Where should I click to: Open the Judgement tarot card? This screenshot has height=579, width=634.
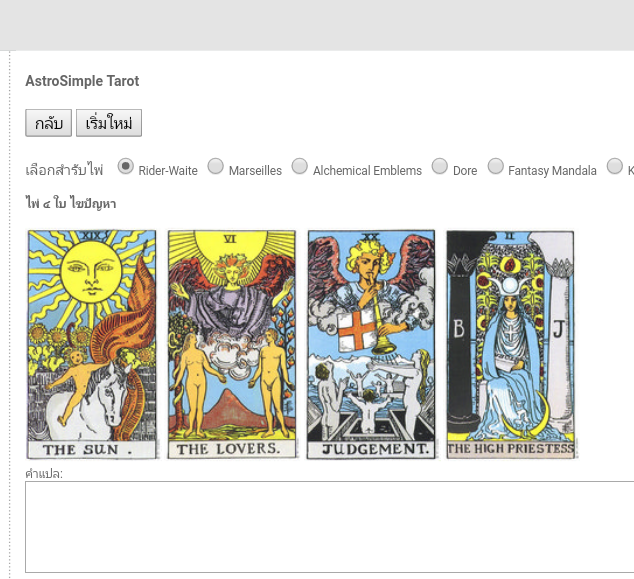tap(371, 344)
